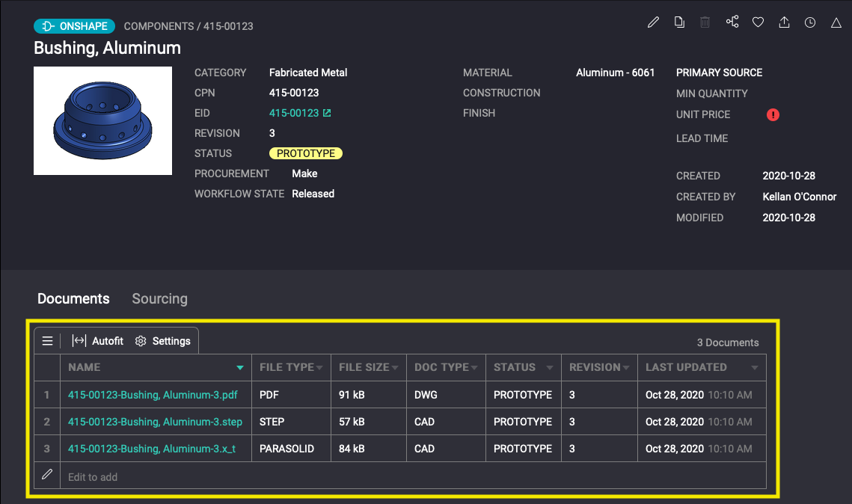The width and height of the screenshot is (852, 504).
Task: Select the Documents tab
Action: pyautogui.click(x=73, y=298)
